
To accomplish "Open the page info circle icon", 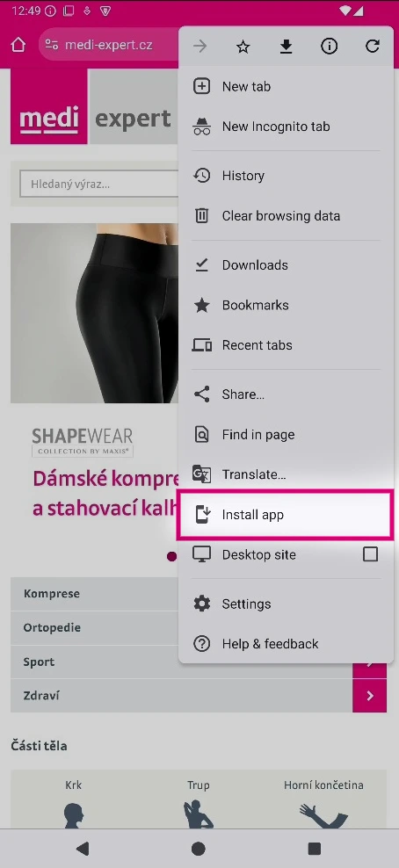I will click(330, 47).
